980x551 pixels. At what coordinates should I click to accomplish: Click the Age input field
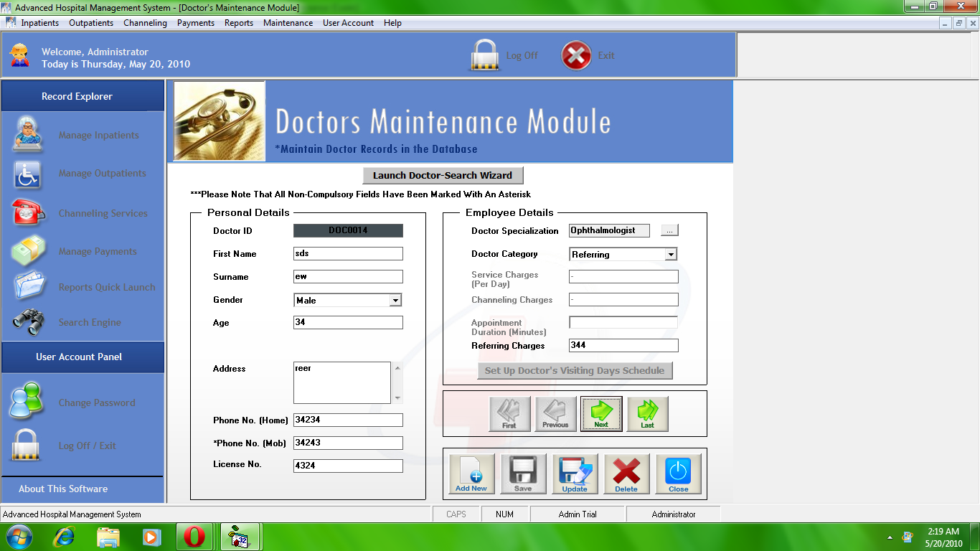[348, 323]
